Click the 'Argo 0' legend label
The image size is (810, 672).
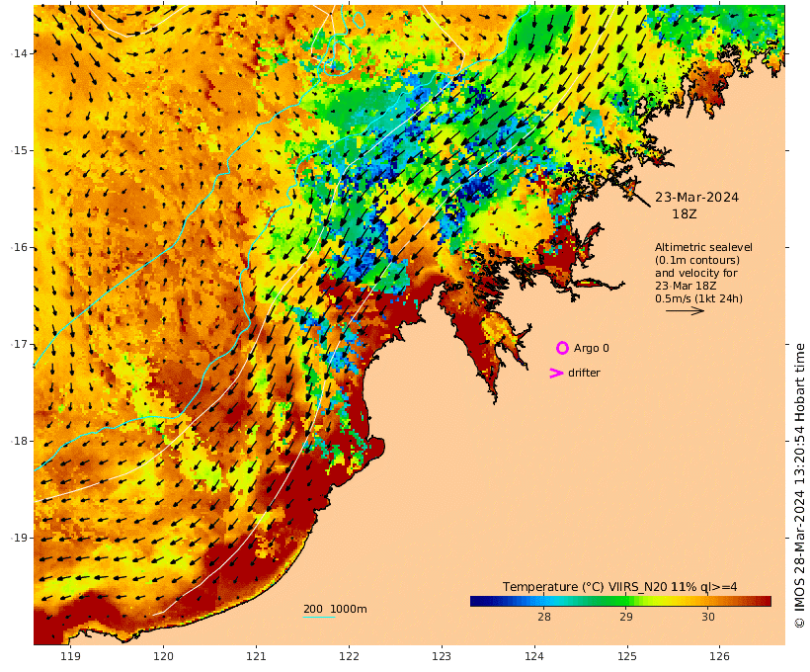[592, 349]
